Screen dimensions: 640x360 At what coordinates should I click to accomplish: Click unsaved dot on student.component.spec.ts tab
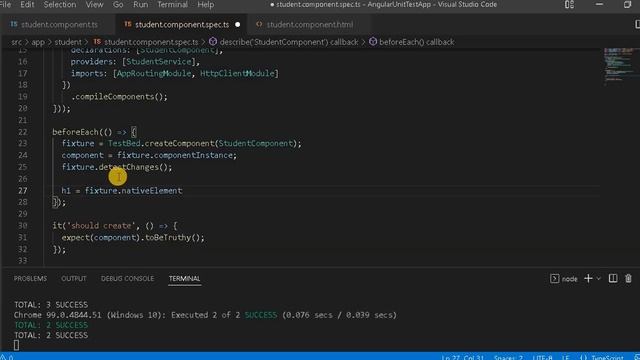click(238, 24)
